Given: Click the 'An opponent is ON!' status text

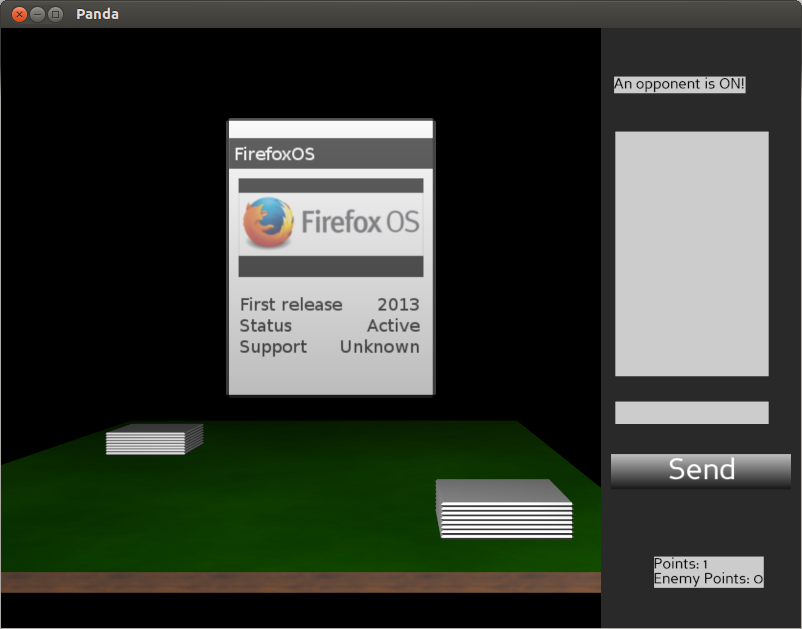Looking at the screenshot, I should [679, 84].
